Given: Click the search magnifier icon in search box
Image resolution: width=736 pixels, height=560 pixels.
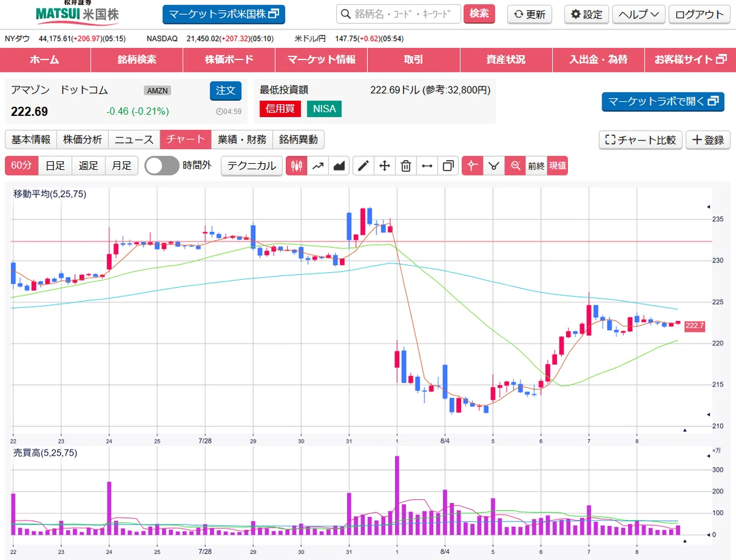Looking at the screenshot, I should (x=346, y=14).
